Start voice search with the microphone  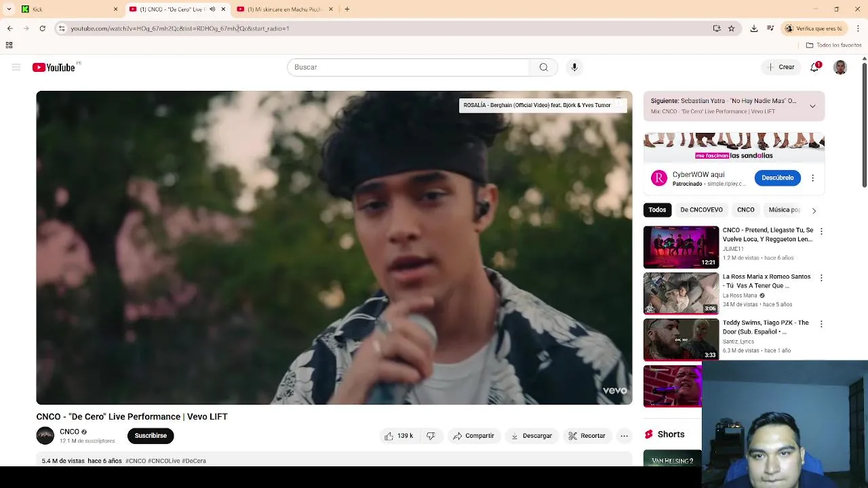pyautogui.click(x=574, y=67)
